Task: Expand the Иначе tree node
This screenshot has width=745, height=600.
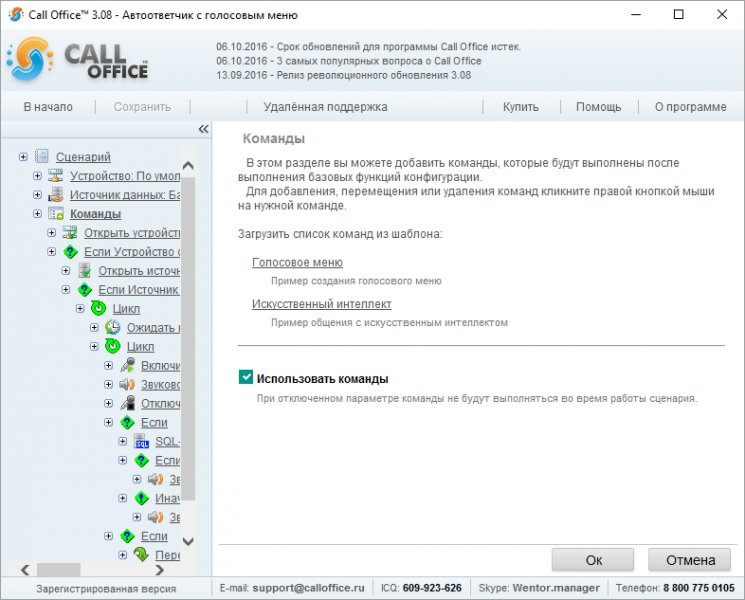Action: click(123, 498)
